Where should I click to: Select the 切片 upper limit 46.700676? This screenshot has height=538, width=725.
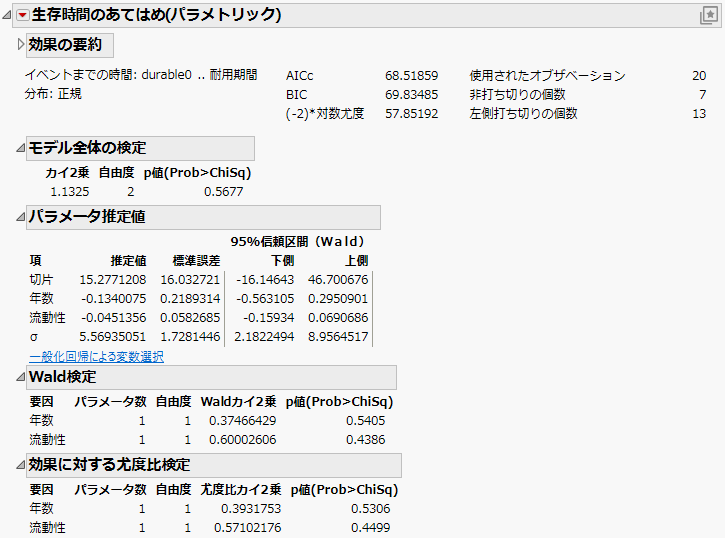[x=338, y=280]
